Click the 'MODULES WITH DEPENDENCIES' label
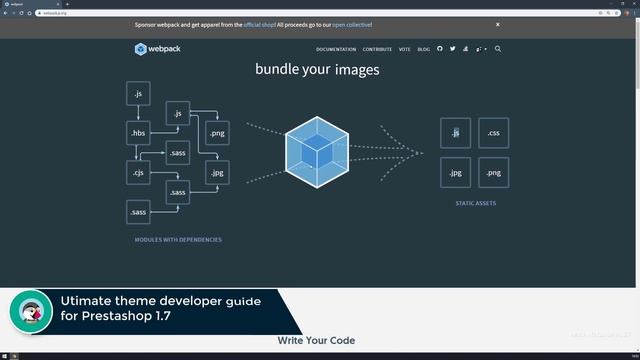Viewport: 640px width, 360px height. click(178, 240)
